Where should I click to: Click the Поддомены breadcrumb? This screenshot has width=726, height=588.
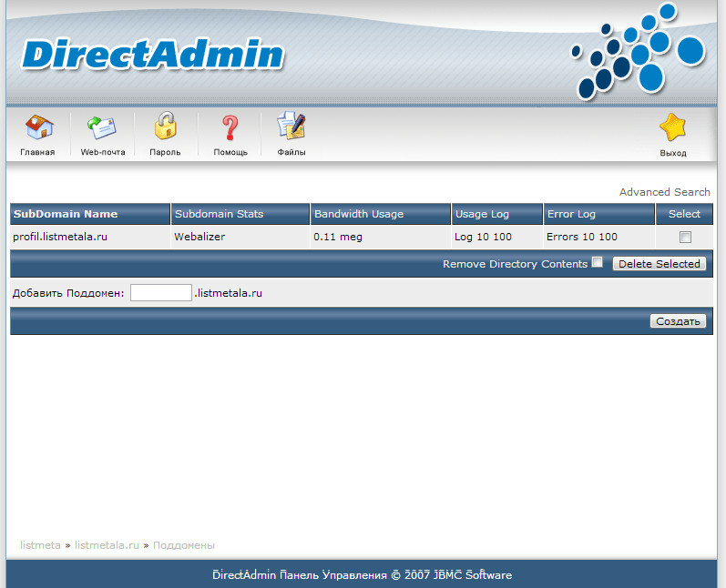click(x=184, y=545)
